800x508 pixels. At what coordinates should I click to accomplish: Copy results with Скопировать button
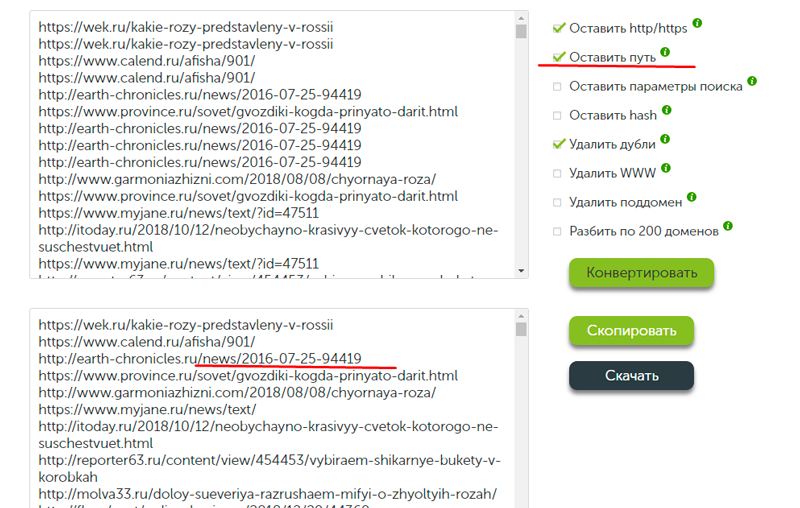click(x=631, y=331)
